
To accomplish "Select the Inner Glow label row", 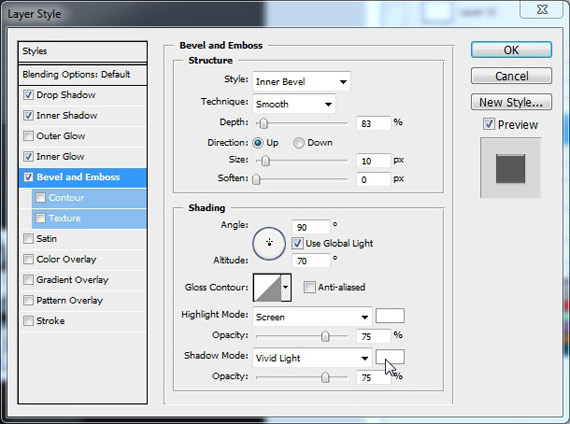I will tap(83, 157).
